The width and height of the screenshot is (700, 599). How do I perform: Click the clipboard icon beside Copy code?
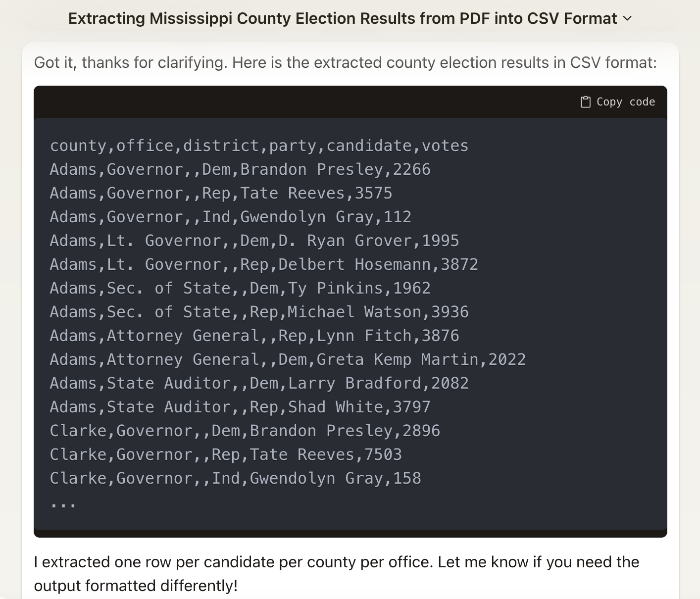tap(585, 102)
